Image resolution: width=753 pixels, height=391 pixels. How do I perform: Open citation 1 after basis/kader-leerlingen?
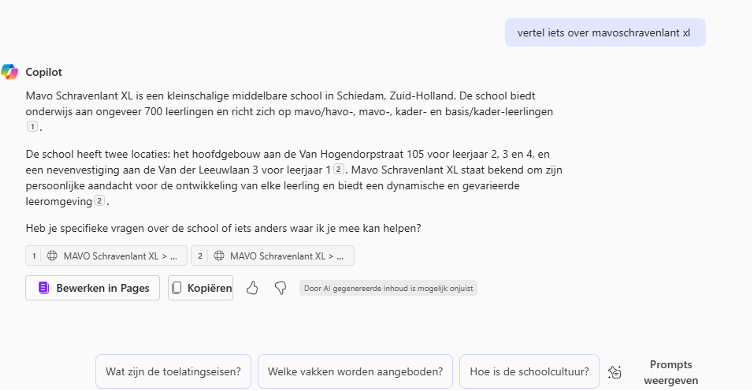pos(32,127)
